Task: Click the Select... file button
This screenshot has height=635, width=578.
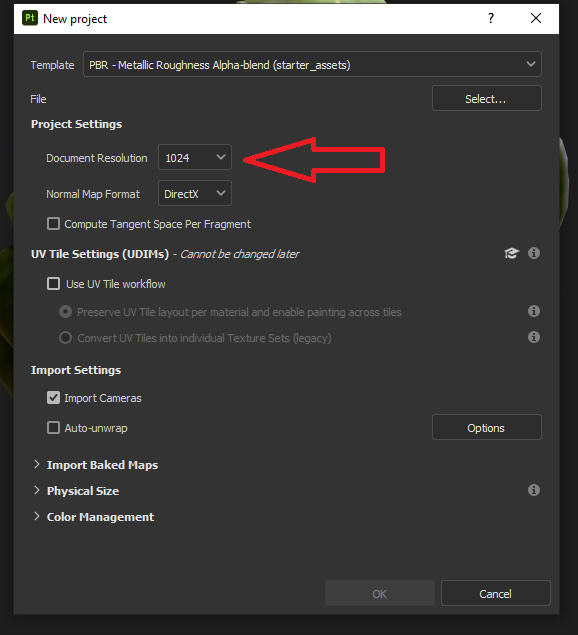Action: [x=487, y=98]
